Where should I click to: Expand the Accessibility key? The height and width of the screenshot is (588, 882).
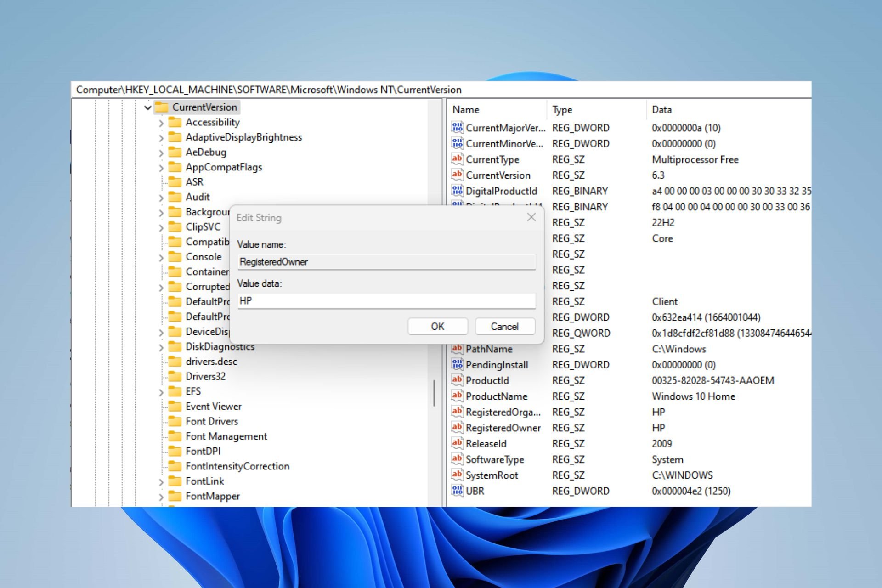pyautogui.click(x=161, y=123)
